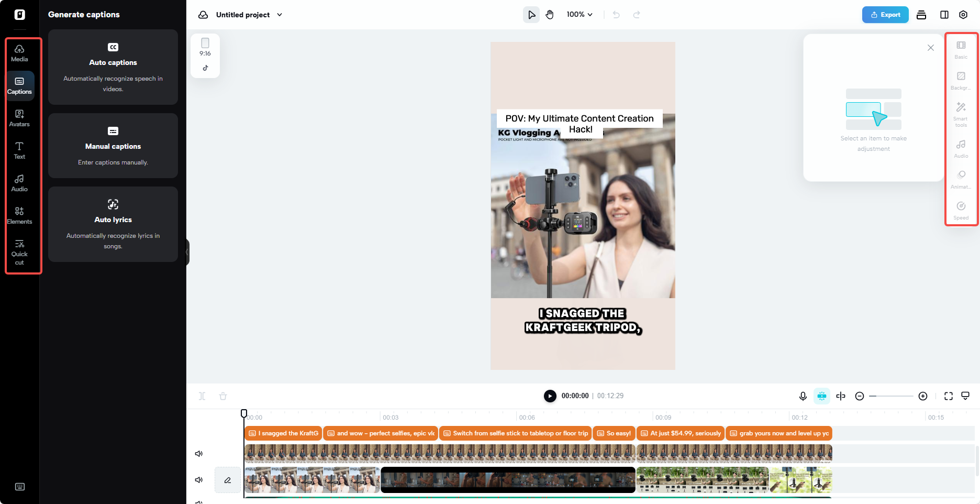Click the 00:06 mark on timeline ruler

[527, 418]
